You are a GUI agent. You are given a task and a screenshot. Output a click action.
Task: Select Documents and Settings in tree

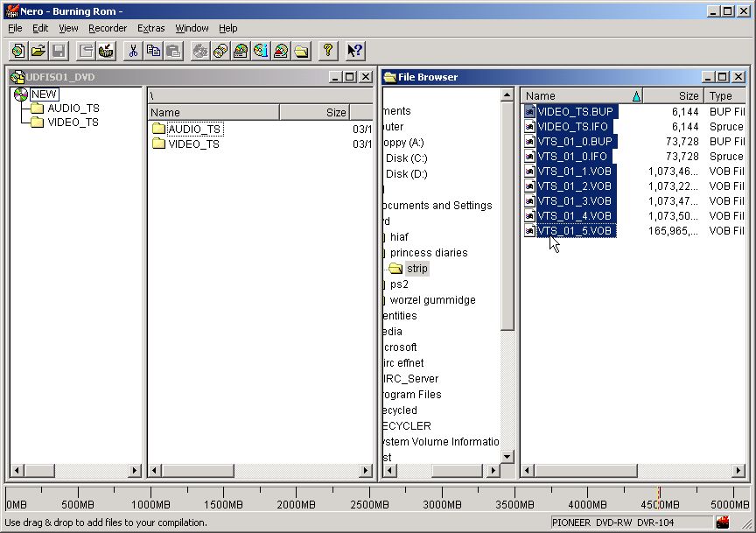tap(437, 206)
